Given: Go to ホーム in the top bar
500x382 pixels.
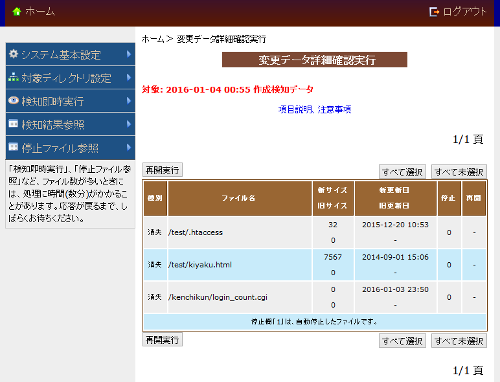Looking at the screenshot, I should click(x=40, y=11).
